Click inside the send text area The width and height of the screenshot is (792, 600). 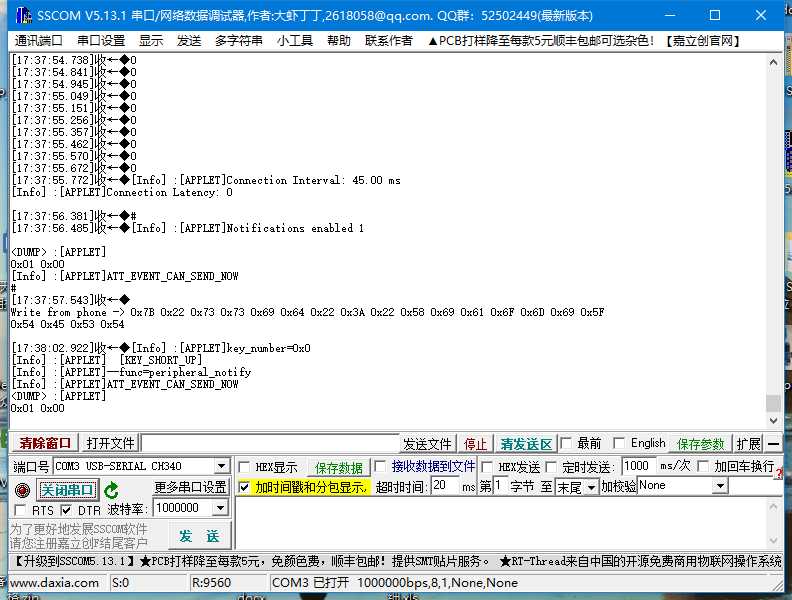(x=500, y=523)
